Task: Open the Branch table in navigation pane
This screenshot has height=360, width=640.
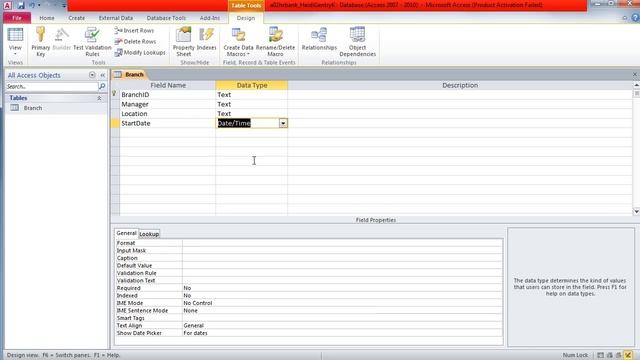Action: [33, 108]
